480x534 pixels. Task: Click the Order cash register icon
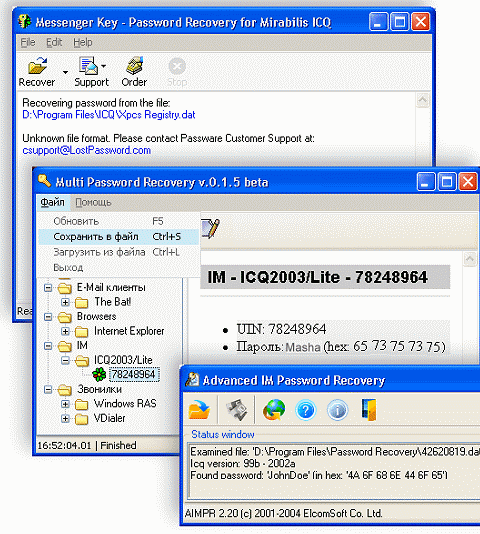134,65
